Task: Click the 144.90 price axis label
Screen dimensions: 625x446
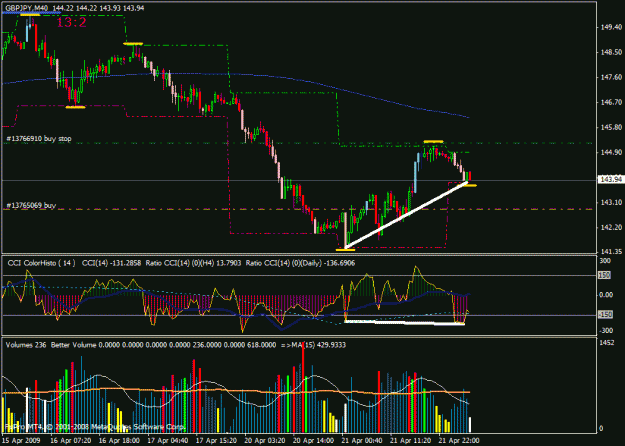Action: tap(611, 152)
